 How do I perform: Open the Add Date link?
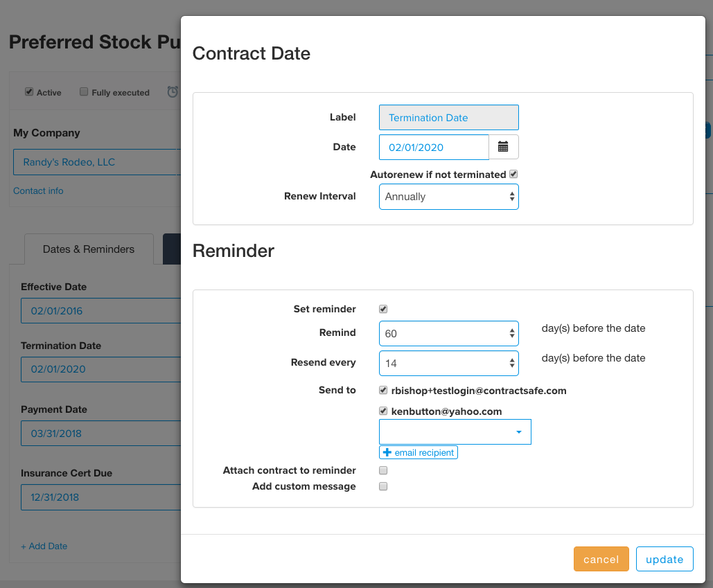coord(44,546)
